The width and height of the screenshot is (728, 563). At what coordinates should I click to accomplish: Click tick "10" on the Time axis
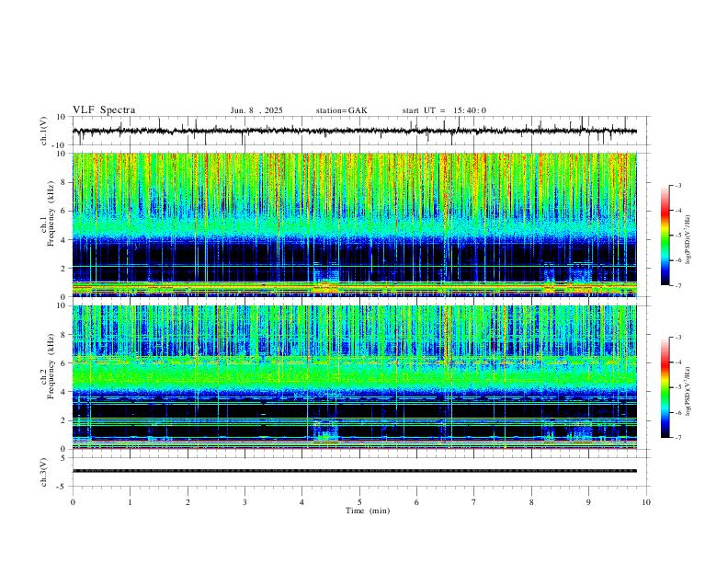coord(646,502)
